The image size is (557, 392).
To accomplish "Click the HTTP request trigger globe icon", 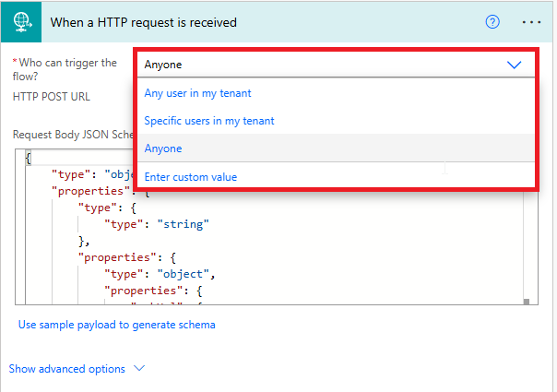I will (20, 21).
